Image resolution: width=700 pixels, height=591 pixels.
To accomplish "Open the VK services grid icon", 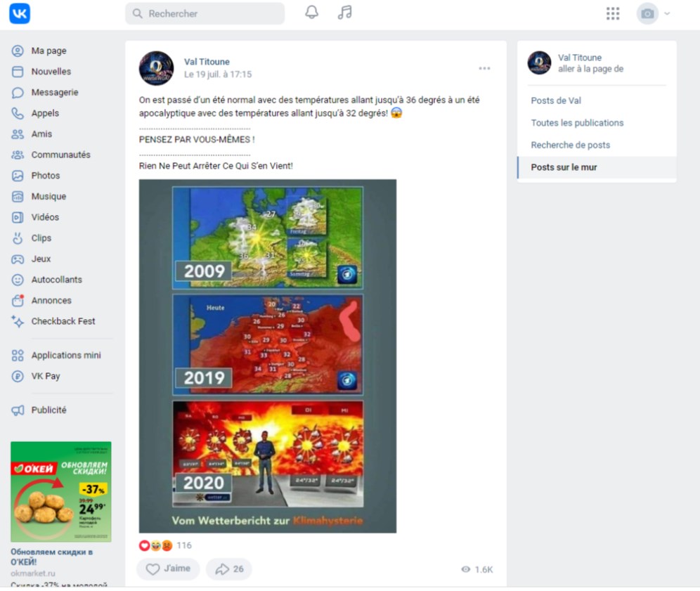I will point(613,13).
